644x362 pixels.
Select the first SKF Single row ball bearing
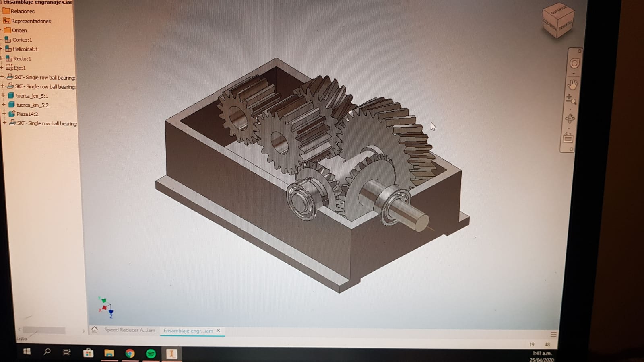point(45,77)
